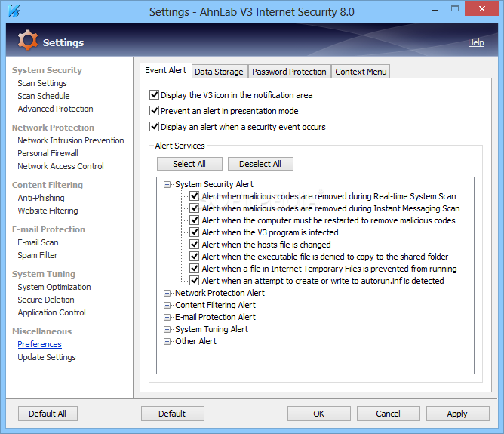
Task: Click the Default All button
Action: click(x=48, y=414)
